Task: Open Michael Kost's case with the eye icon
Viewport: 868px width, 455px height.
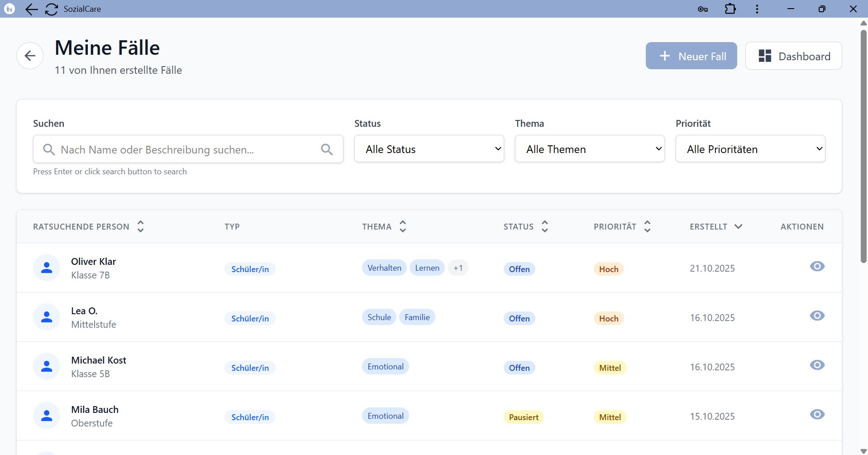Action: click(817, 365)
